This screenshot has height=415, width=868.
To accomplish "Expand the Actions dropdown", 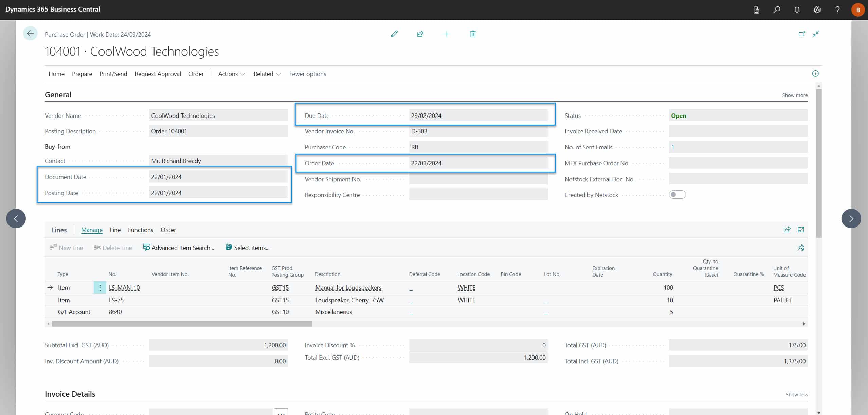I will (232, 74).
